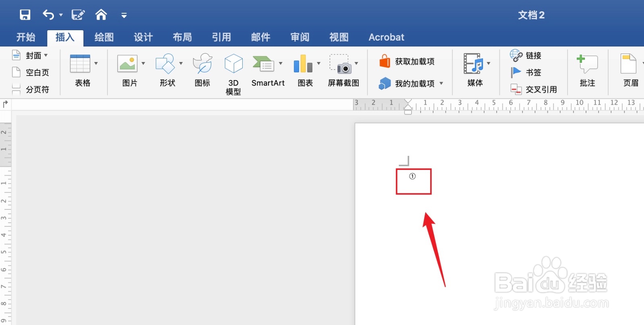Expand the 形状 dropdown arrow
644x325 pixels.
click(x=181, y=63)
